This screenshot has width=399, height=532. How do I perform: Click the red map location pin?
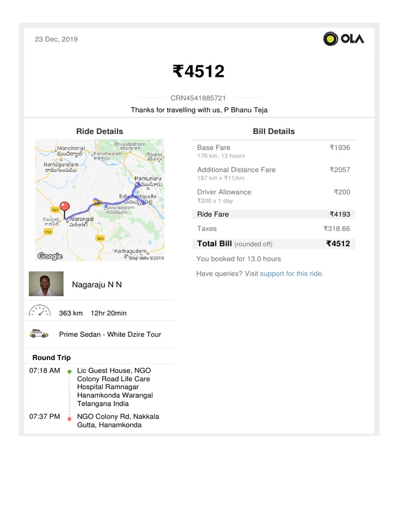(x=65, y=208)
